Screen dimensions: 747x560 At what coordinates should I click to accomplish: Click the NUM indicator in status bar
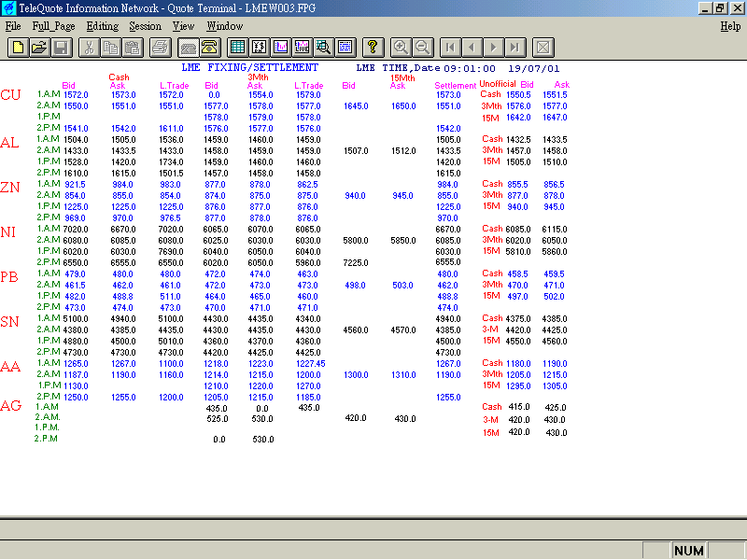click(x=689, y=551)
